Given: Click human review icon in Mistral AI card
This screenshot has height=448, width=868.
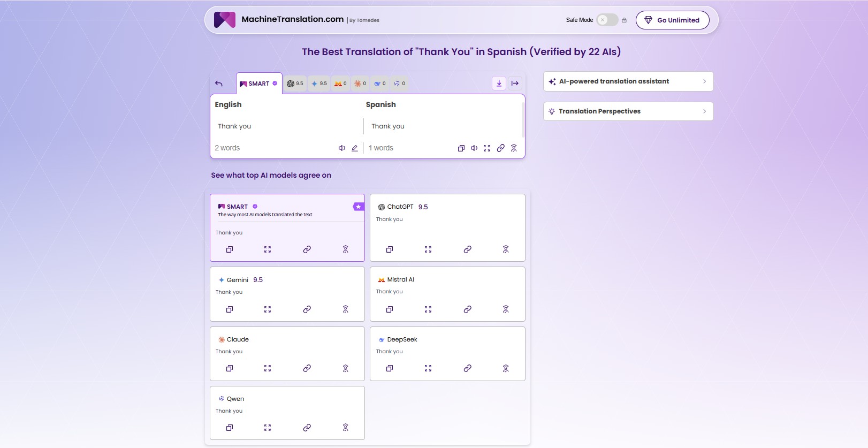Looking at the screenshot, I should click(506, 309).
